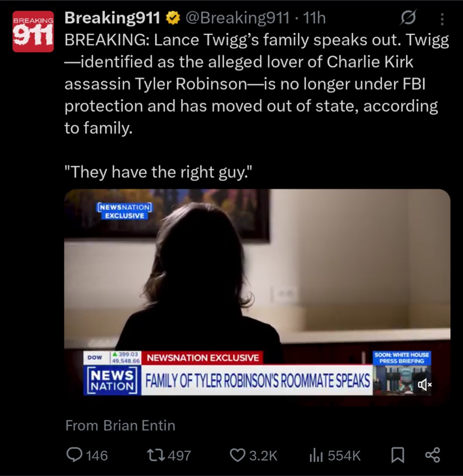The height and width of the screenshot is (476, 463).
Task: Open the post text starting BREAKING
Action: click(x=257, y=105)
